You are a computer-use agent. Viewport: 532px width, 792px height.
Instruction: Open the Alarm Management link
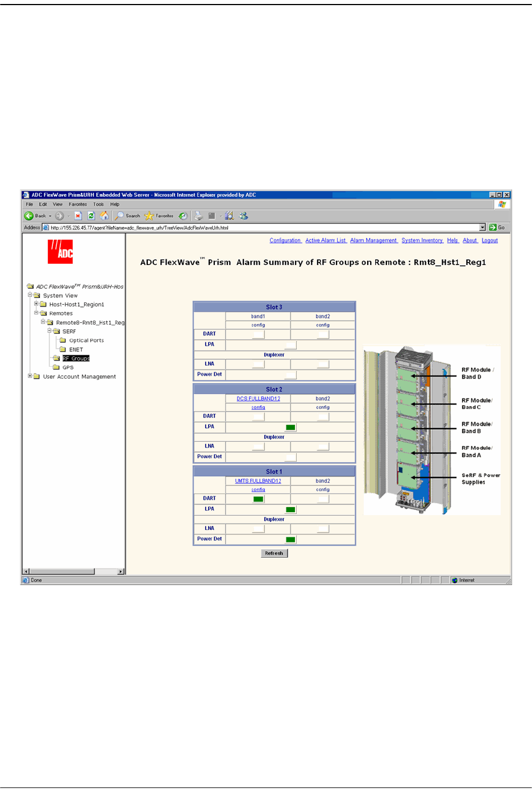pyautogui.click(x=374, y=240)
